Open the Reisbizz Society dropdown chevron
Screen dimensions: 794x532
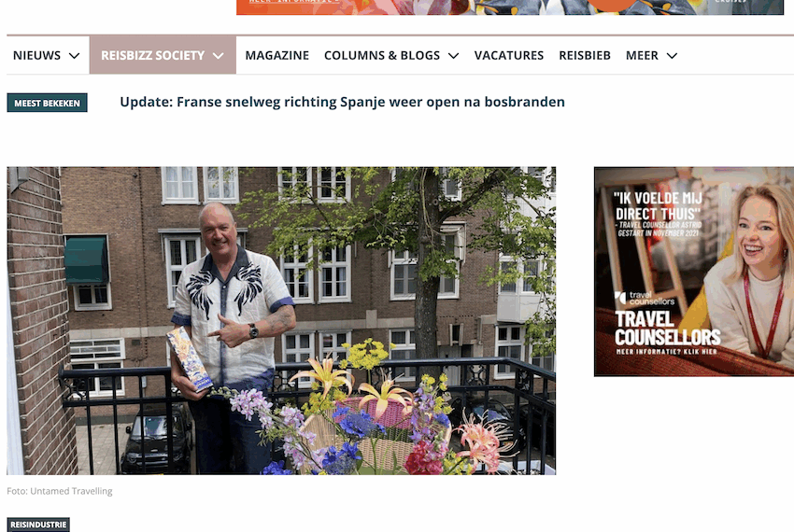coord(219,56)
